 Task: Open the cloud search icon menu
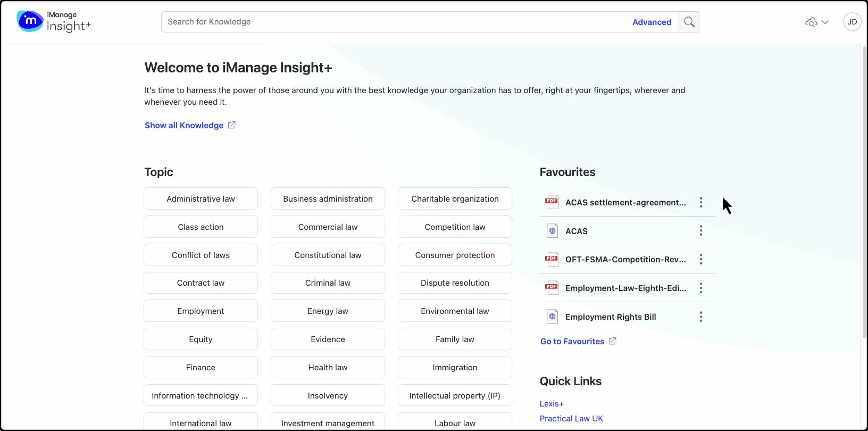tap(816, 22)
